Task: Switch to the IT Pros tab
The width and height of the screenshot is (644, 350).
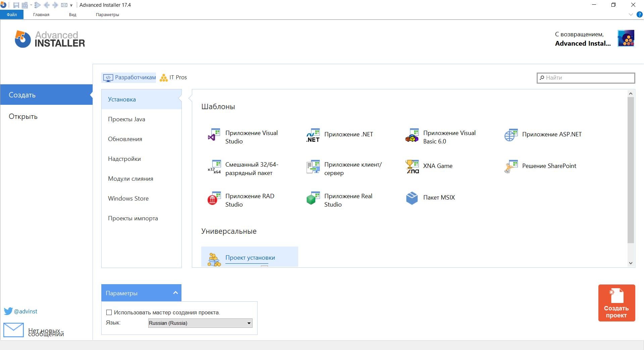Action: pos(173,78)
